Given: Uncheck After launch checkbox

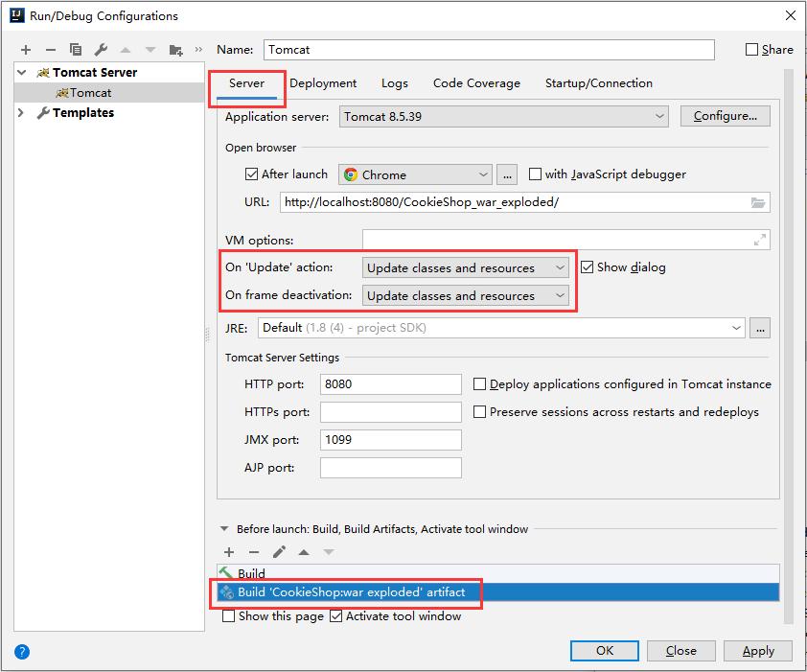Looking at the screenshot, I should point(251,174).
